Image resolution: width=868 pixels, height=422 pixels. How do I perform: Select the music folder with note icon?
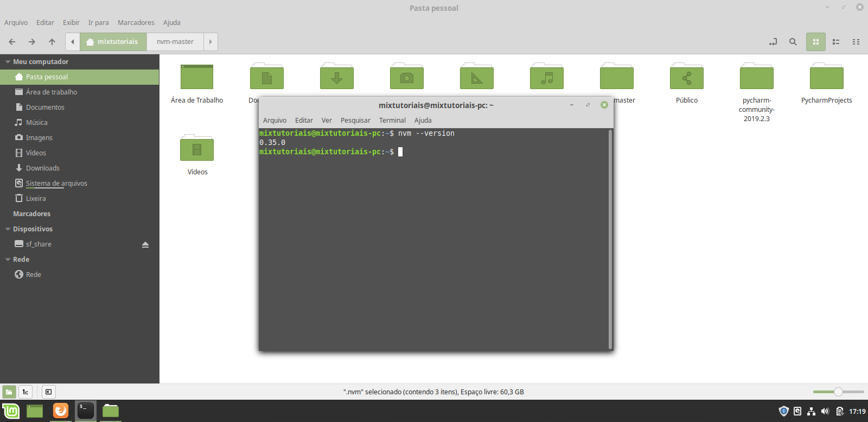pyautogui.click(x=547, y=76)
